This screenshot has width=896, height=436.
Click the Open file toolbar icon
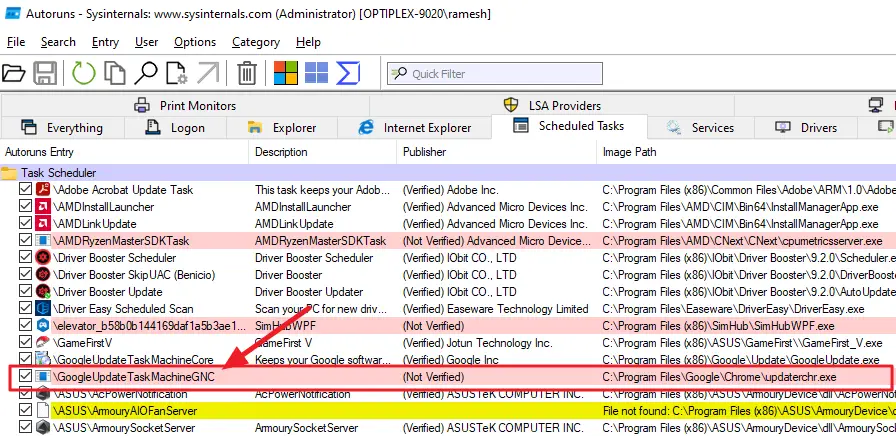click(x=14, y=73)
